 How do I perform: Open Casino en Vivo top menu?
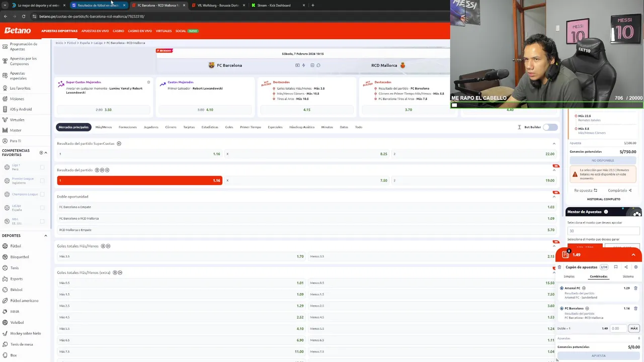(x=140, y=31)
